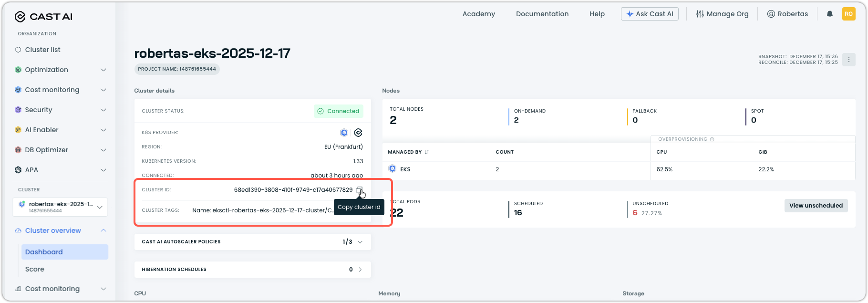The image size is (868, 303).
Task: Open the Academy link
Action: (479, 14)
